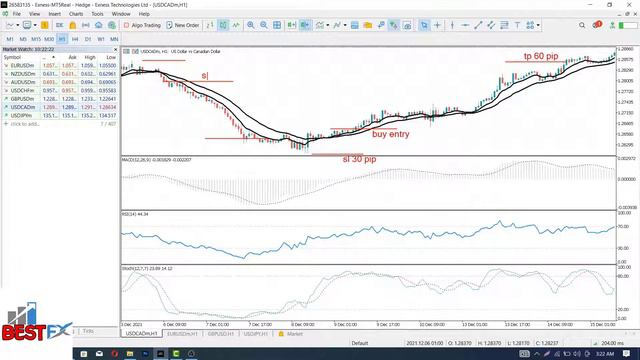Select the cursor arrow tool
The image size is (640, 360).
pos(424,25)
